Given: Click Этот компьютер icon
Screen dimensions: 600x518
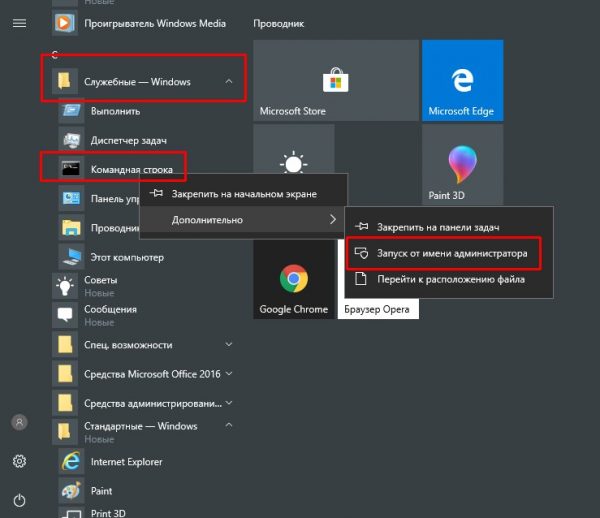Looking at the screenshot, I should tap(71, 257).
